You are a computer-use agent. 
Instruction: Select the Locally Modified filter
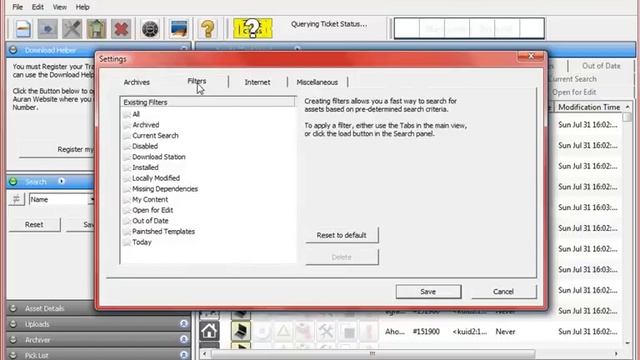(x=156, y=178)
